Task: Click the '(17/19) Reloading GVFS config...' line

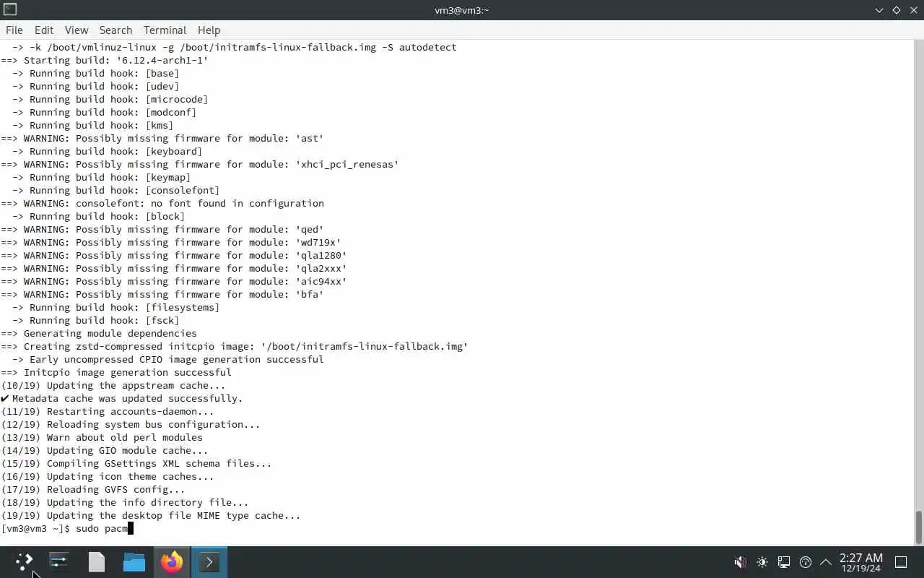Action: 93,489
